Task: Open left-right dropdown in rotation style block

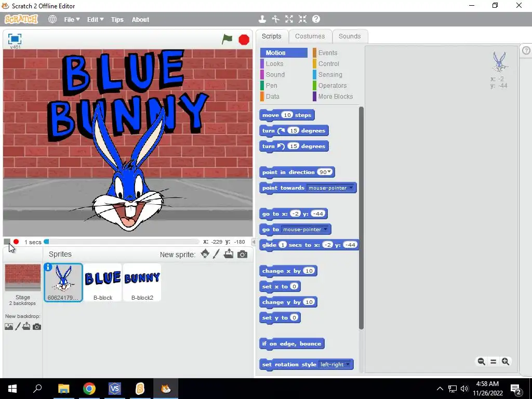Action: coord(348,364)
